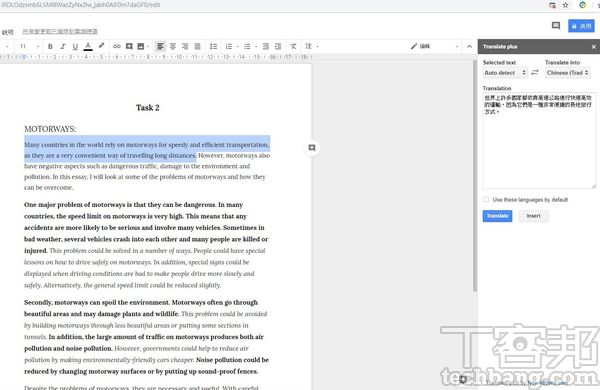The image size is (600, 390).
Task: Open the Auto-detect source language dropdown
Action: click(505, 72)
